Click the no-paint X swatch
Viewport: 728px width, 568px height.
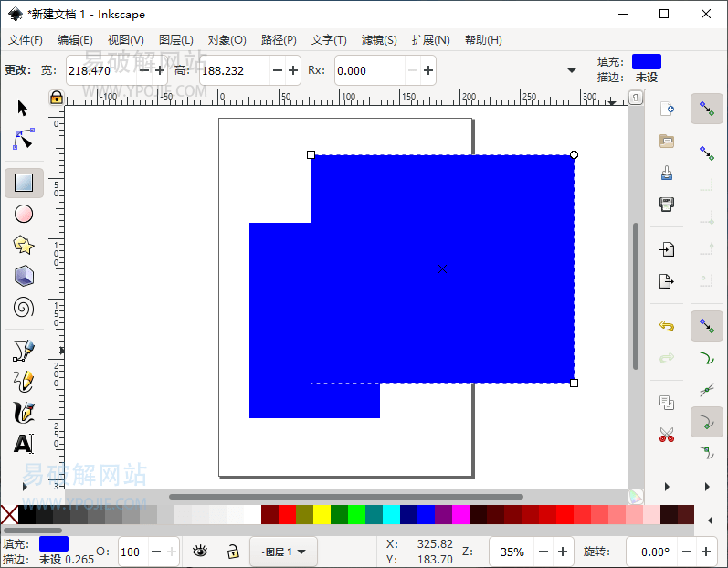pyautogui.click(x=9, y=515)
